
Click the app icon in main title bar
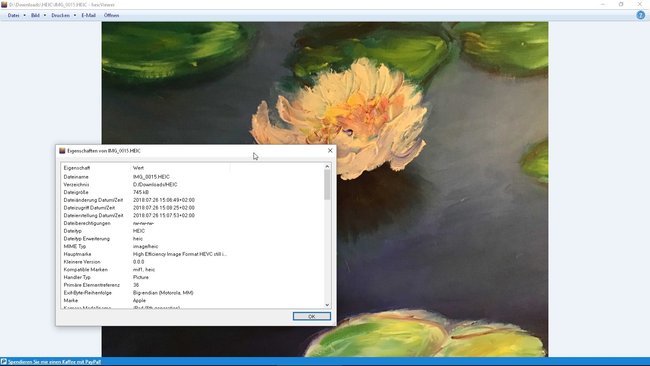[x=4, y=5]
